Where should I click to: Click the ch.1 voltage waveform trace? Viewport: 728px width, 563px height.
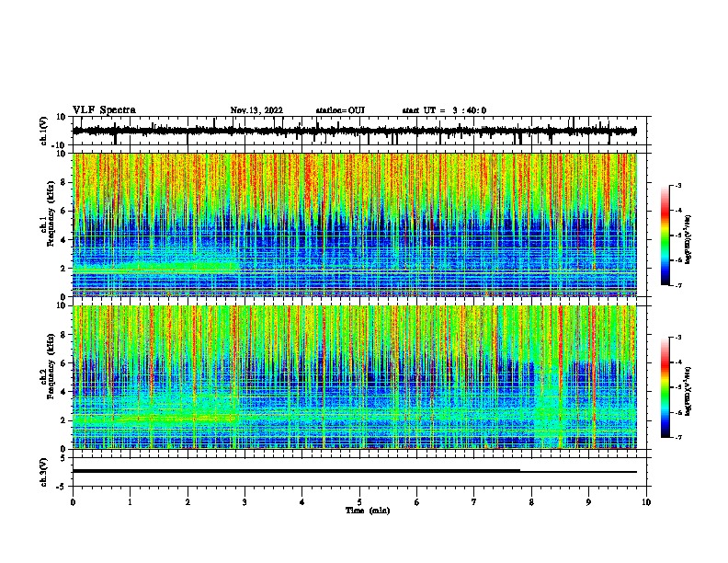(354, 131)
